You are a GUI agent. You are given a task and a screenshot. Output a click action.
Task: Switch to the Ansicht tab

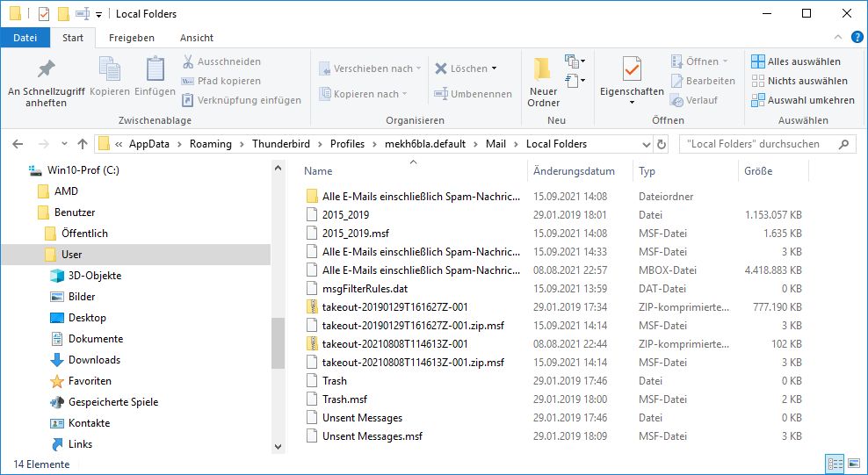click(197, 38)
